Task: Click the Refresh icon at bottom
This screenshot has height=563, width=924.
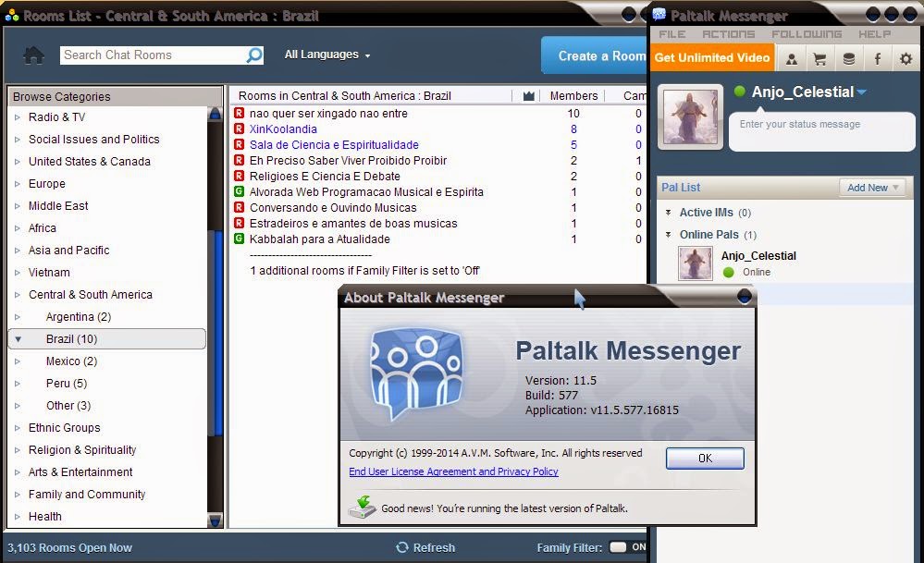Action: coord(402,547)
